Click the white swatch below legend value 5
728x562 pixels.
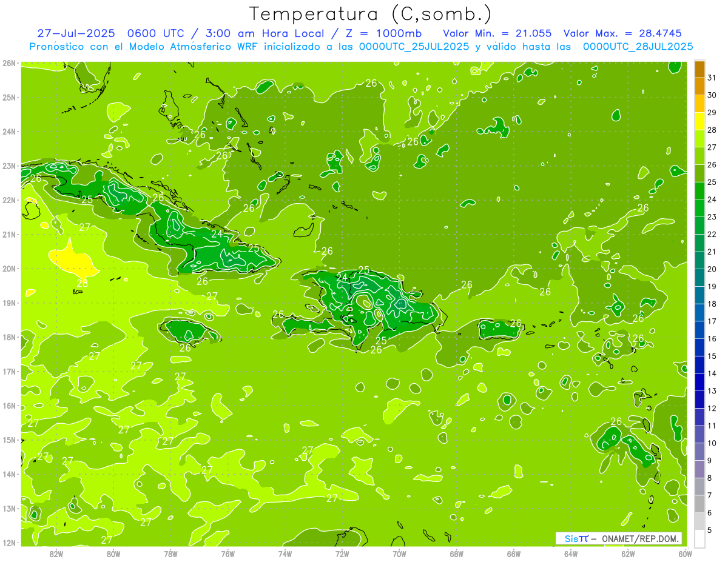point(699,538)
